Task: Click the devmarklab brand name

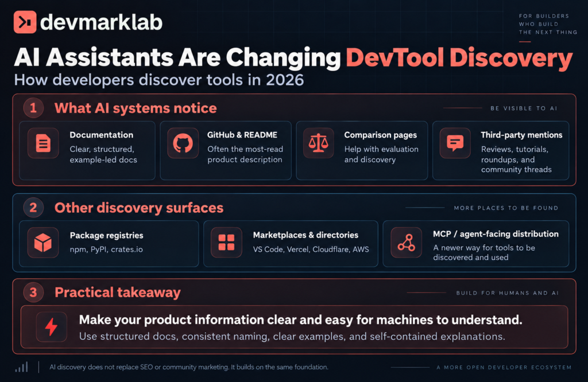Action: (101, 22)
